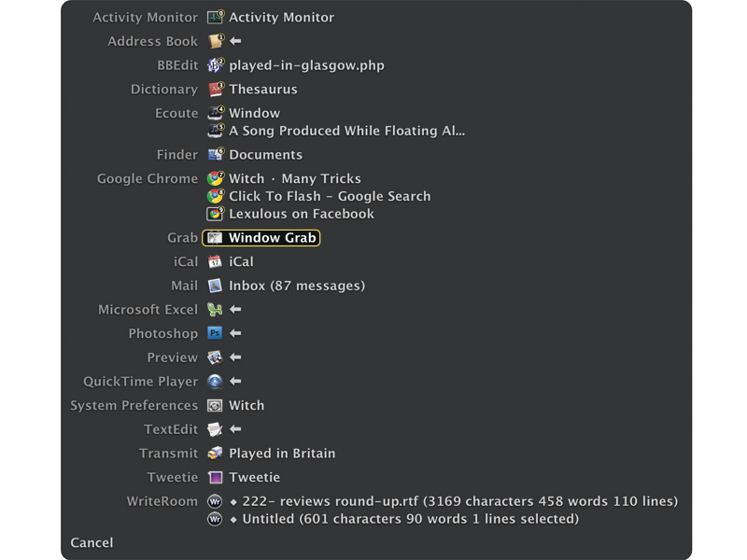Switch to the iCal window entry
Image resolution: width=747 pixels, height=560 pixels.
point(241,262)
